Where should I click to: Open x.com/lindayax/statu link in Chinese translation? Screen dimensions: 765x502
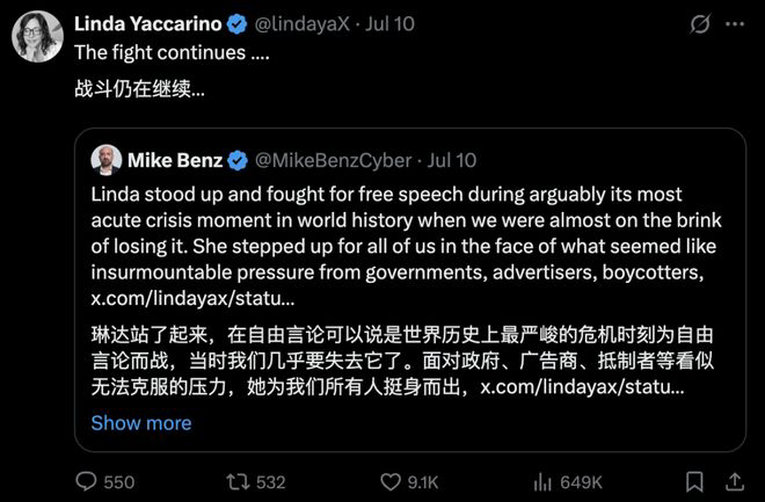tap(582, 387)
